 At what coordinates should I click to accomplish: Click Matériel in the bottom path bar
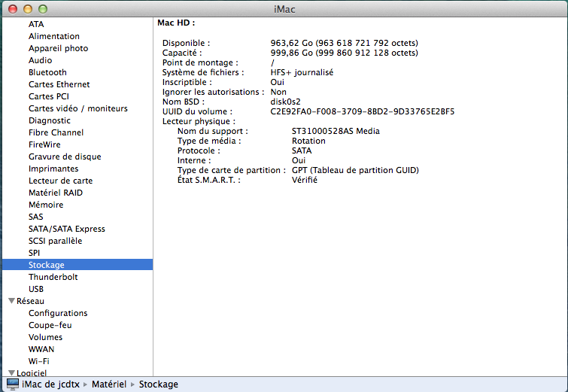coord(108,384)
